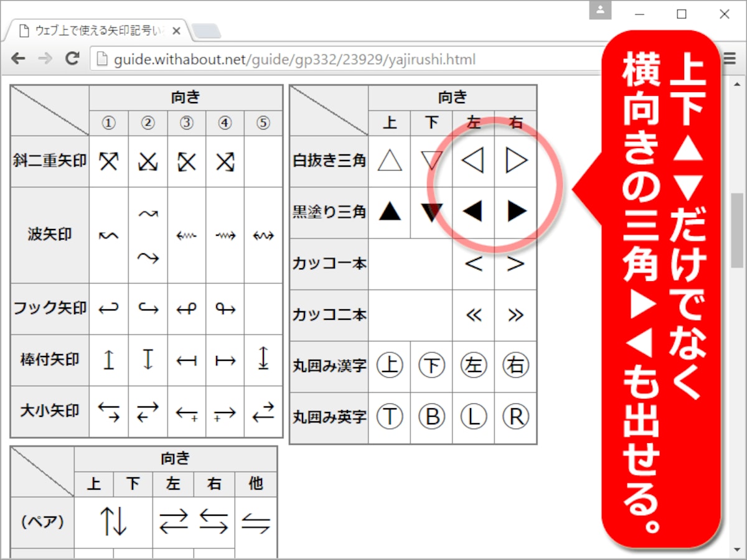Focus the address bar with guide.withabout.net URL
The image size is (747, 560).
(x=349, y=60)
